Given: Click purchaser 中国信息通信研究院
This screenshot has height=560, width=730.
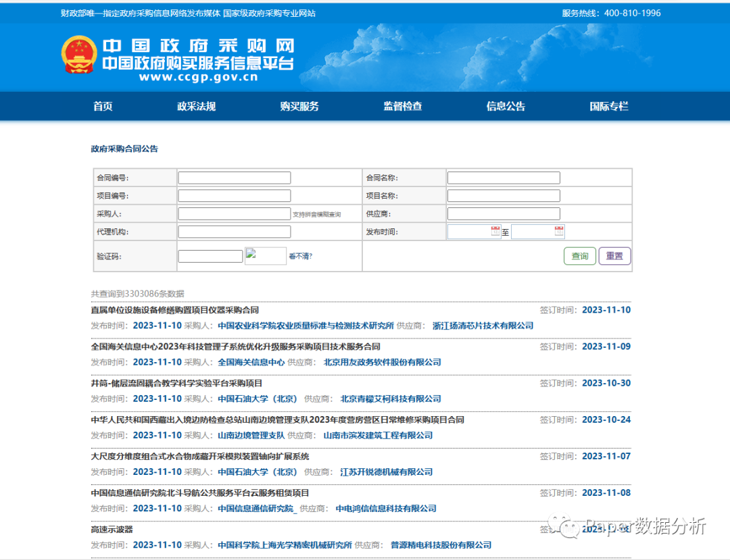Looking at the screenshot, I should tap(255, 509).
